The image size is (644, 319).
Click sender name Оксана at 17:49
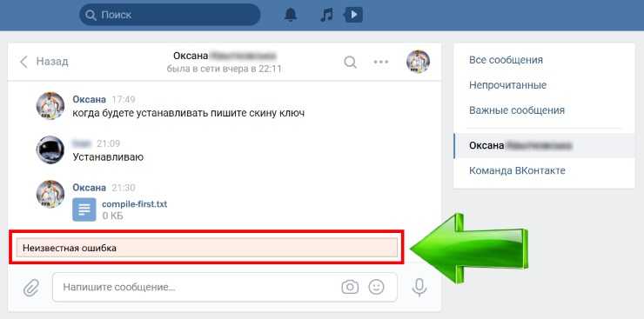coord(89,99)
